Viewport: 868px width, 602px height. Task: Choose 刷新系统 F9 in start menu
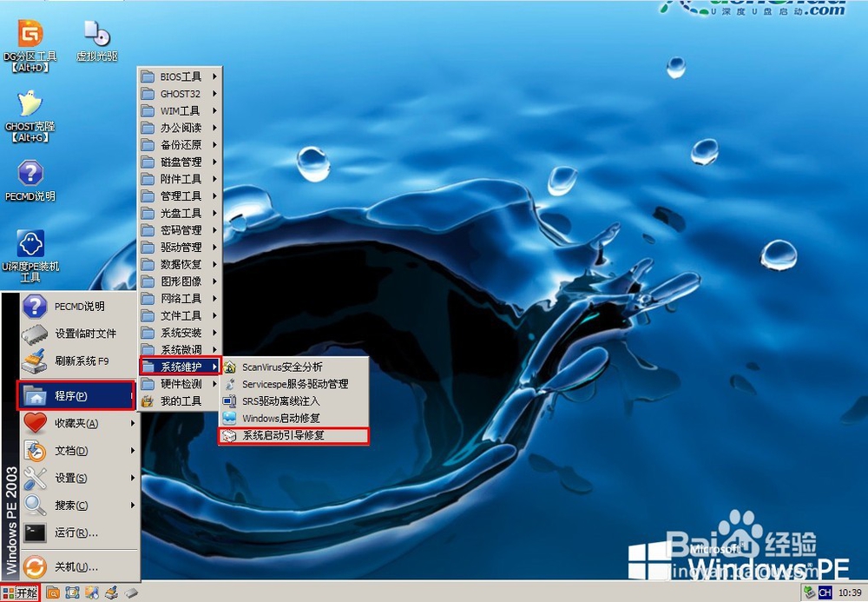click(79, 361)
